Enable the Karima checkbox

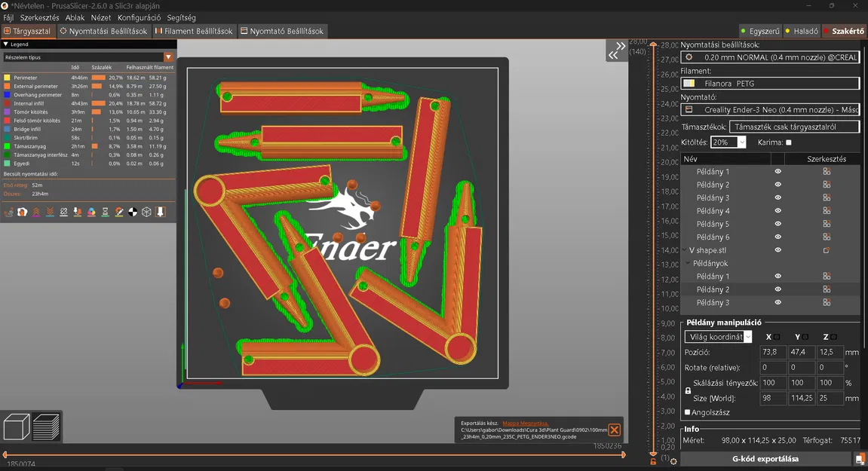tap(789, 142)
